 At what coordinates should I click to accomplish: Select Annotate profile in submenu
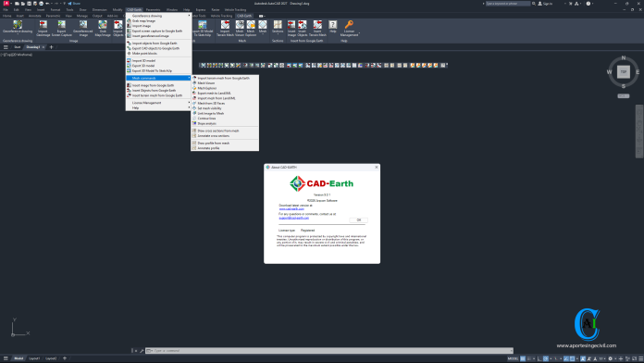pos(225,148)
